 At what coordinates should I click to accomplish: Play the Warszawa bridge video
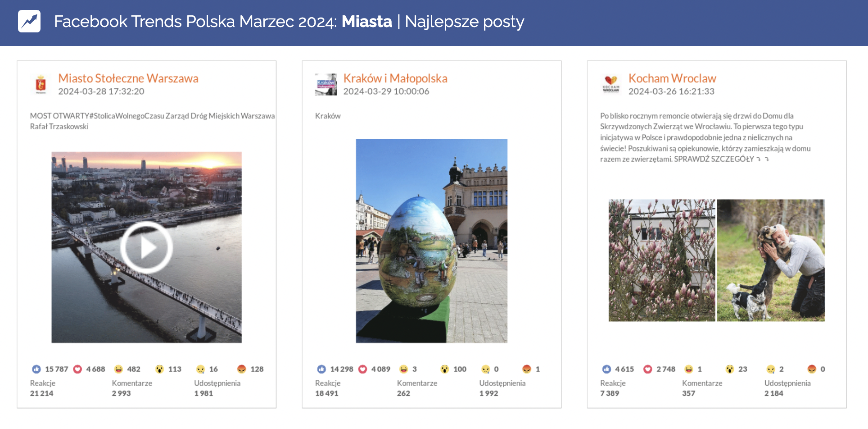pyautogui.click(x=146, y=247)
